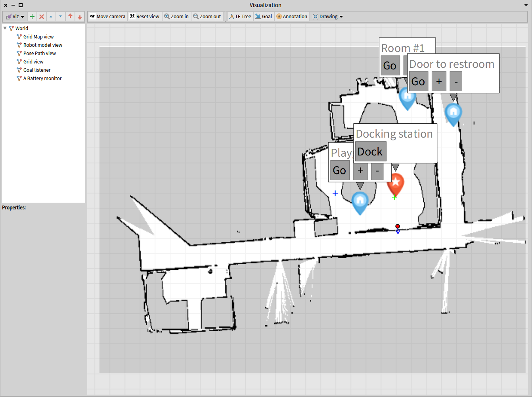Click the red down arrow icon
This screenshot has height=397, width=532.
pyautogui.click(x=80, y=17)
